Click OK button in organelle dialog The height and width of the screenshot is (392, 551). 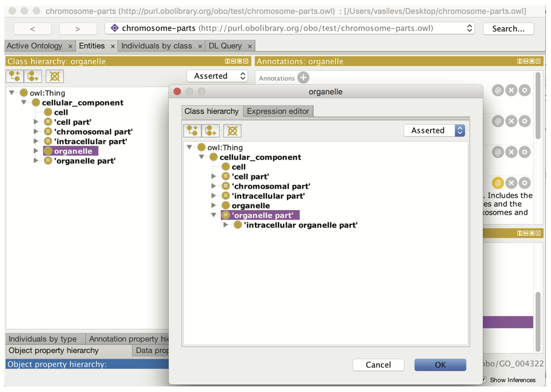(440, 365)
